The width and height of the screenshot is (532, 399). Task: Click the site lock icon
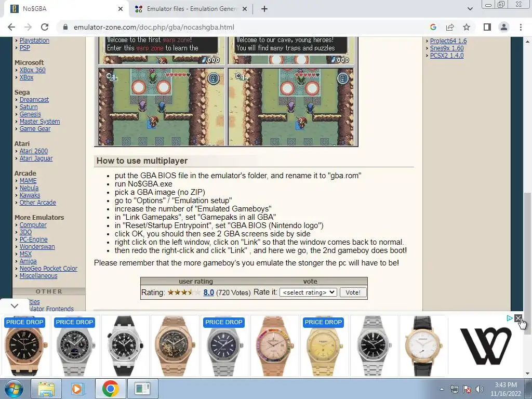click(65, 27)
